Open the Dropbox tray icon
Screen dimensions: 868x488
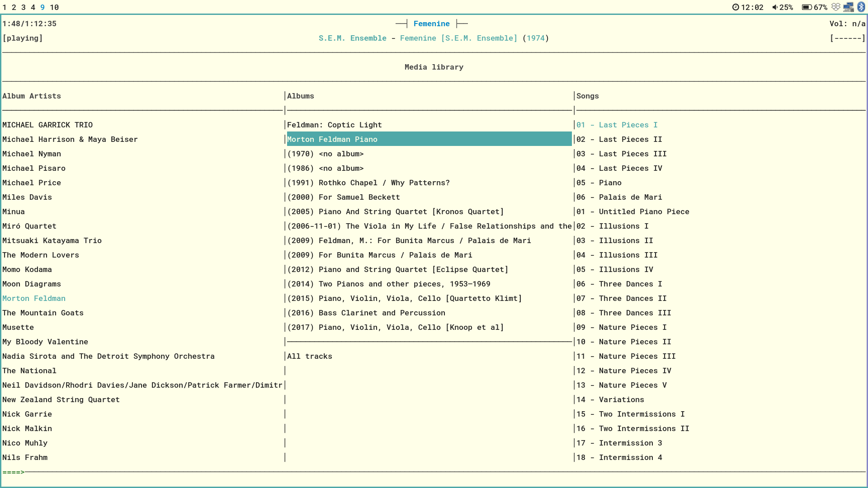pos(836,7)
